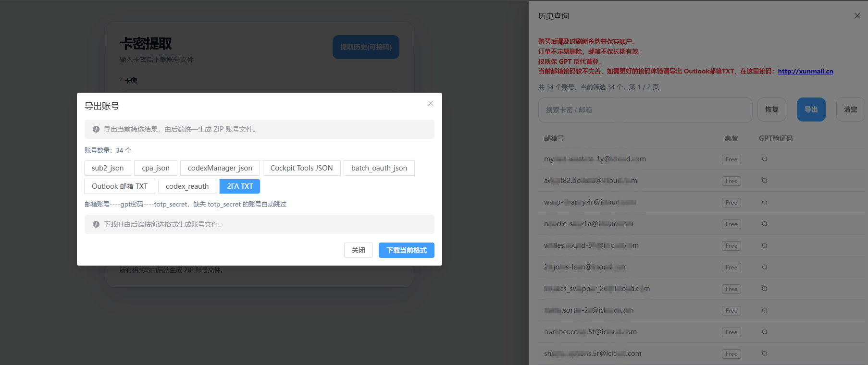Pick batch_oauth_json export format

pyautogui.click(x=379, y=168)
